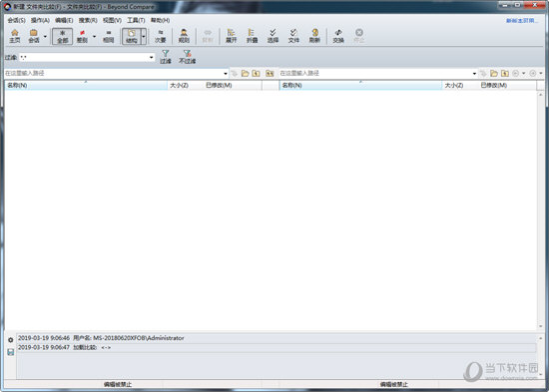The image size is (549, 392).
Task: Sort right pane by Name (名称(N)) header
Action: tap(360, 86)
